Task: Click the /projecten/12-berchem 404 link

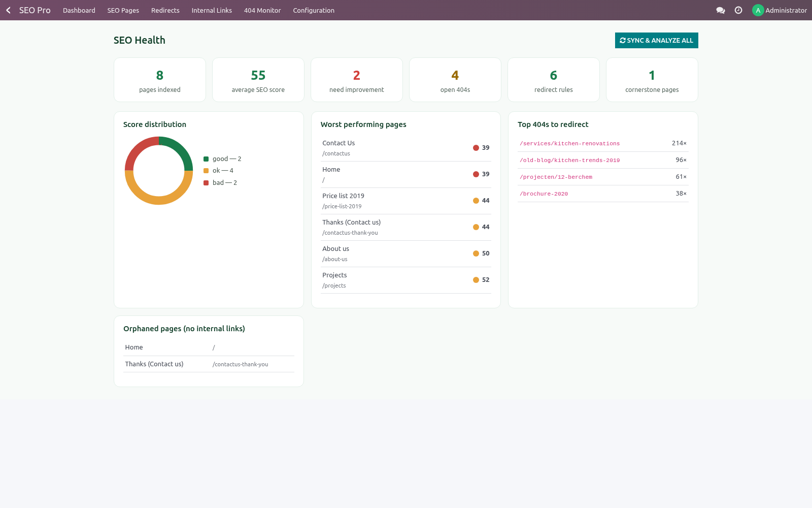Action: 556,177
